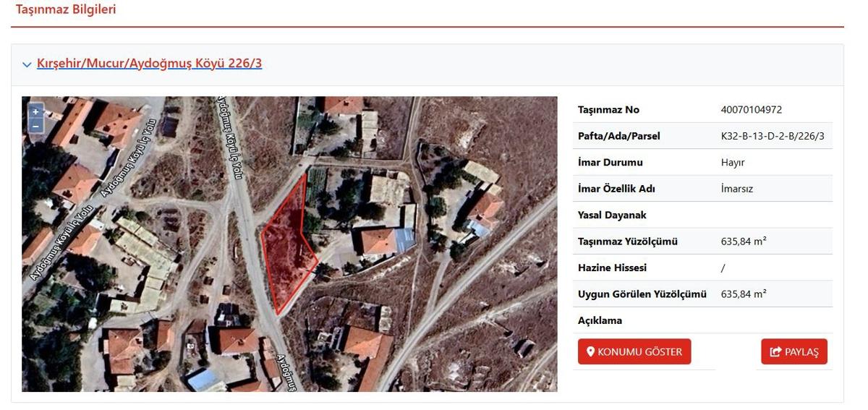Image resolution: width=868 pixels, height=410 pixels.
Task: Click the Taşınmaz Yüzölçümü area value
Action: (x=743, y=242)
